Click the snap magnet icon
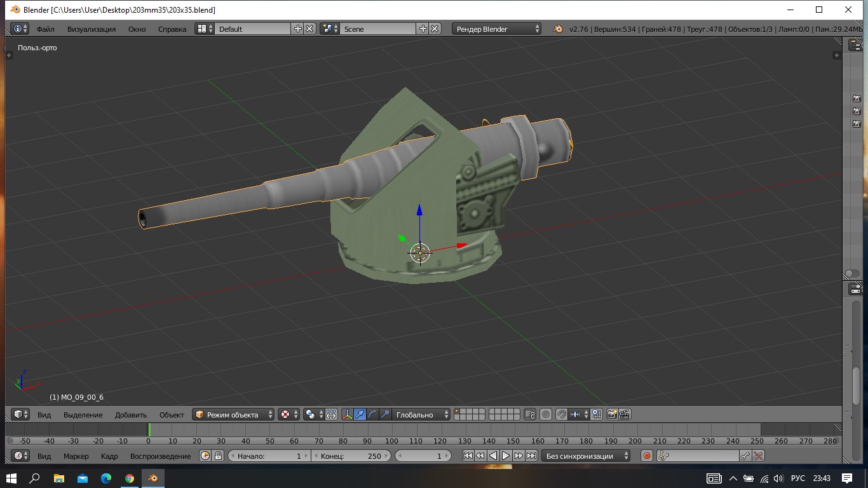 [x=562, y=414]
